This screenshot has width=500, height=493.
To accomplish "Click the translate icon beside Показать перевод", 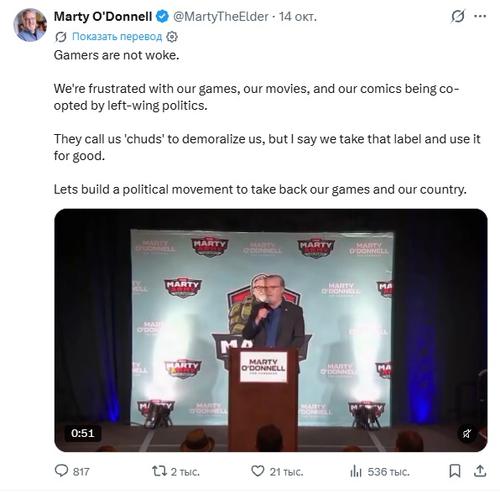I will point(61,37).
